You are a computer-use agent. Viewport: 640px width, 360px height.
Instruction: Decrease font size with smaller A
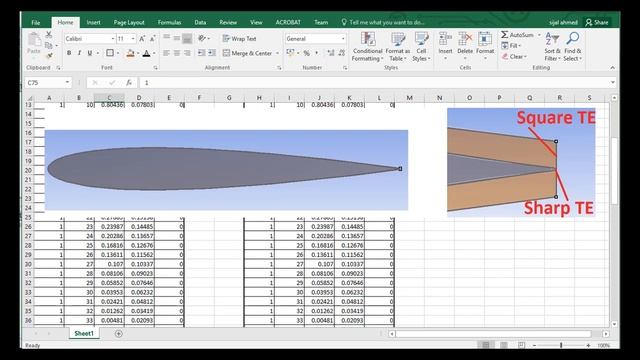(152, 39)
